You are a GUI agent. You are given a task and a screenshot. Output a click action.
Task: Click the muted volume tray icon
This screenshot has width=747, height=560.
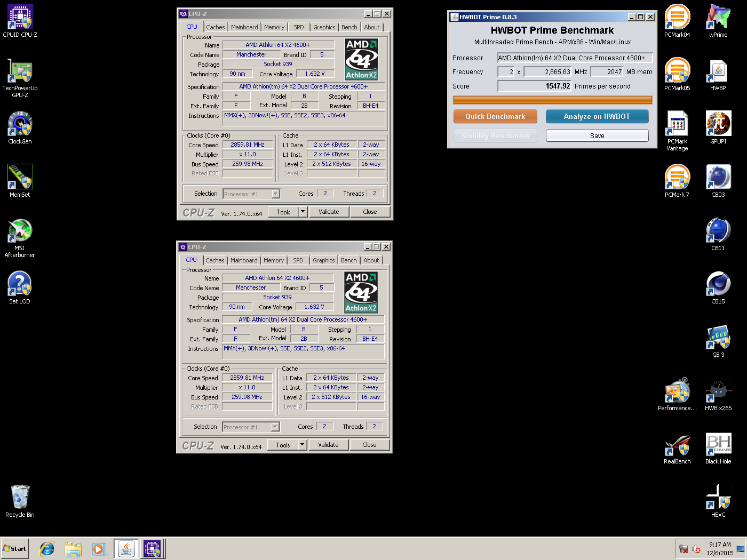point(696,549)
